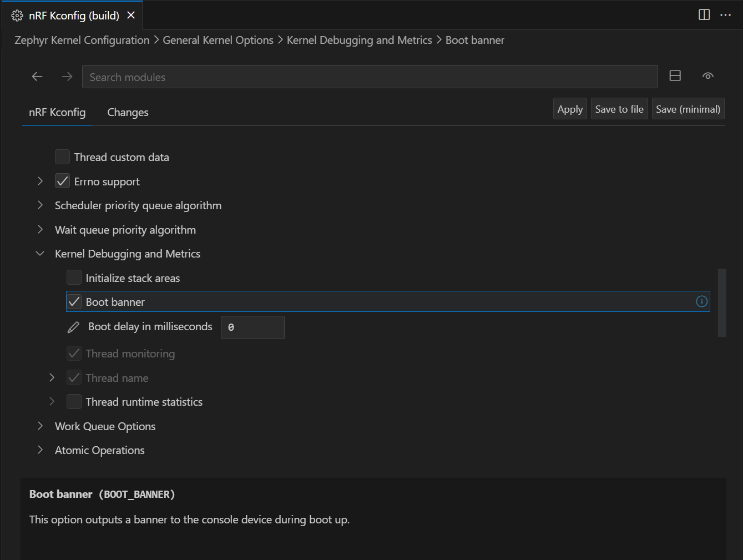This screenshot has height=560, width=743.
Task: Select the Boot delay in milliseconds label
Action: (150, 326)
